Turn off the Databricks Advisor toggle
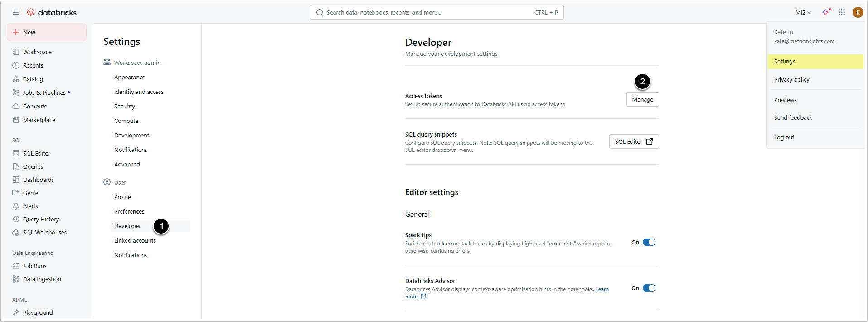This screenshot has width=868, height=322. point(649,288)
